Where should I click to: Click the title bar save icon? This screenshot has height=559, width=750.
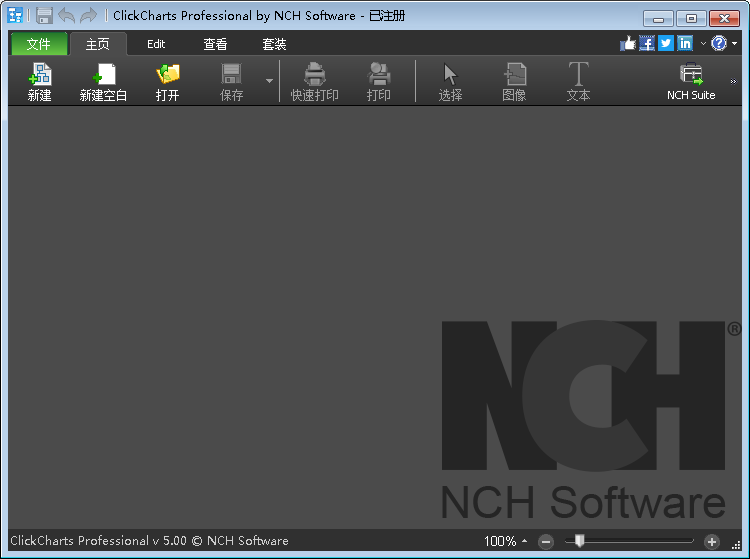click(x=44, y=15)
